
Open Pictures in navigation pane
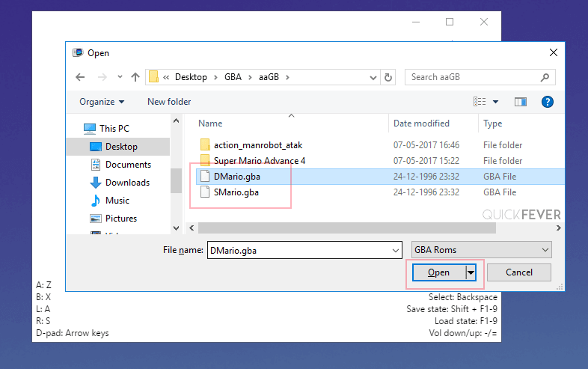[x=114, y=219]
